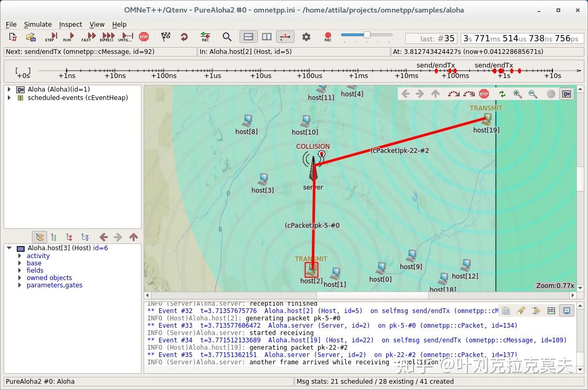Open the find/search magnifier tool

[227, 37]
